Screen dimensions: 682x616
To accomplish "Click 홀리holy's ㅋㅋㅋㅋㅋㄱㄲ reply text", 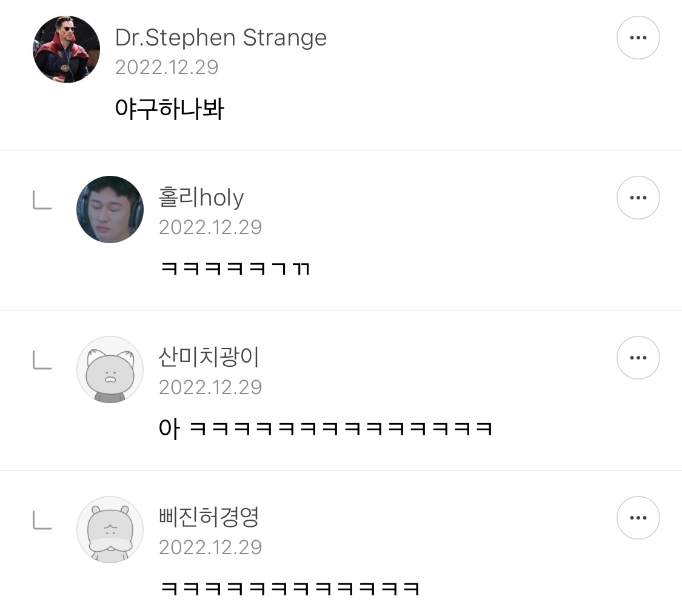I will coord(234,267).
